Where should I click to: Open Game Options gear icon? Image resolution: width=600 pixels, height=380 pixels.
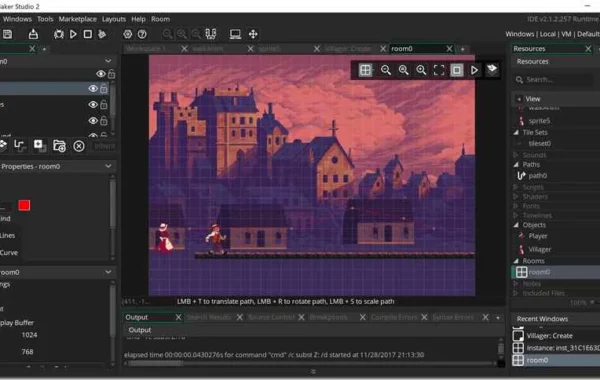coord(127,34)
